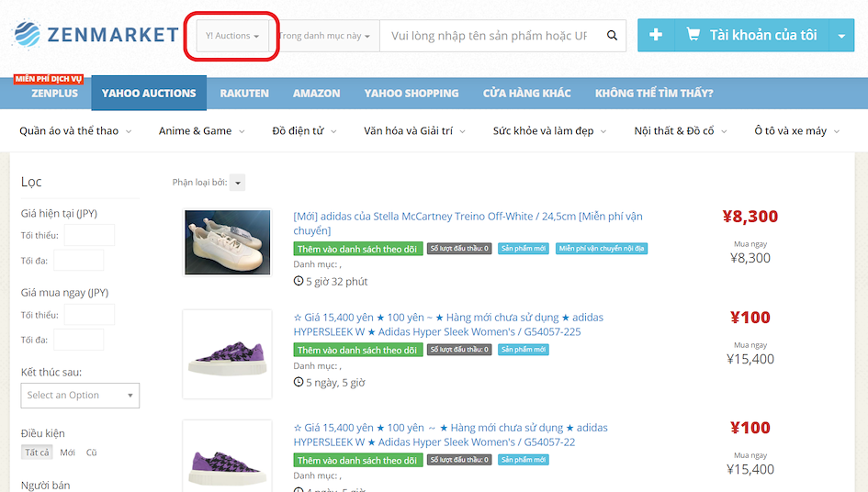The image size is (868, 492).
Task: Add G54057-22 item to watchlist
Action: pos(357,460)
